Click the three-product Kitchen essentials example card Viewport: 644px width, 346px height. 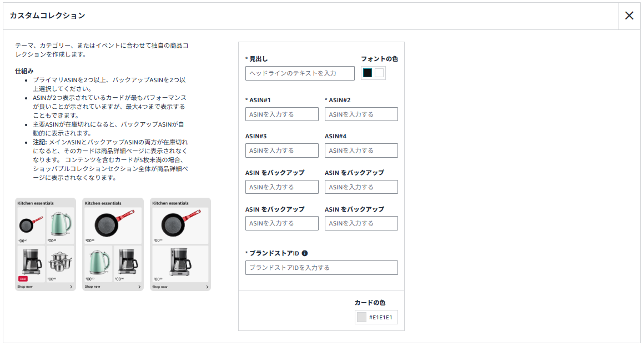(x=113, y=244)
